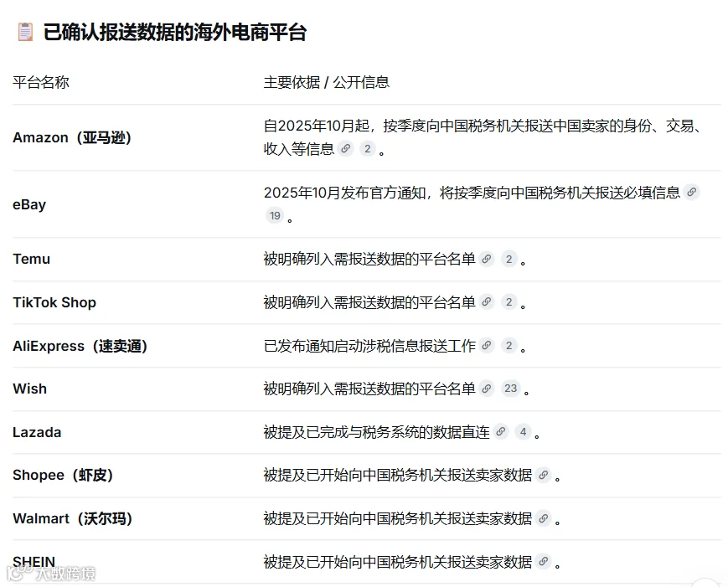Select the Wish platform name cell
The width and height of the screenshot is (728, 587).
(x=29, y=389)
